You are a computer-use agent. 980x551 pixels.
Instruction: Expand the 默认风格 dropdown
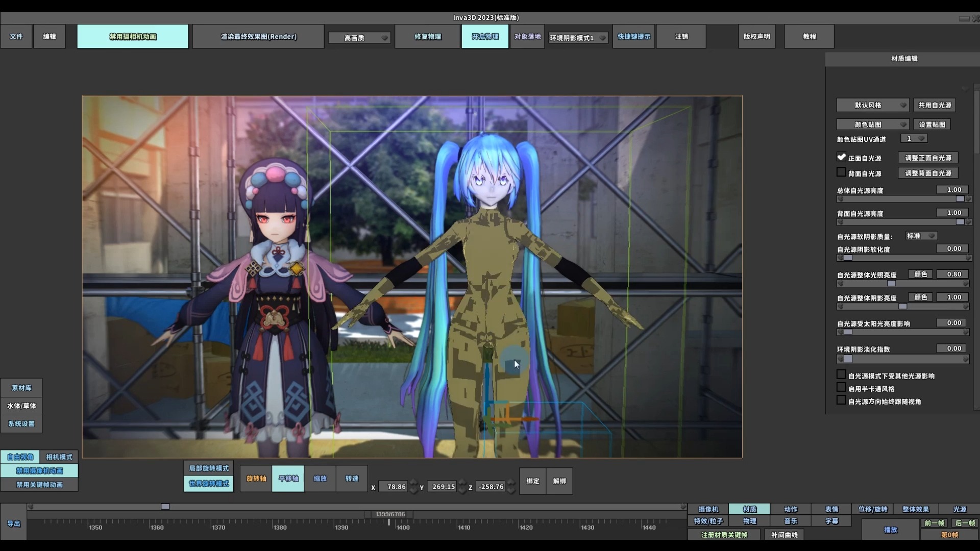tap(873, 105)
